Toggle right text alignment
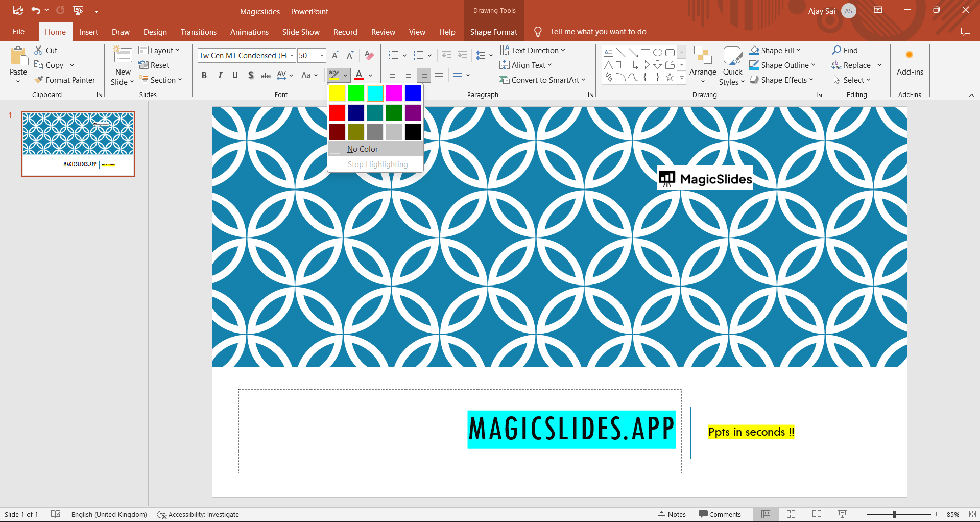The height and width of the screenshot is (522, 980). coord(423,75)
